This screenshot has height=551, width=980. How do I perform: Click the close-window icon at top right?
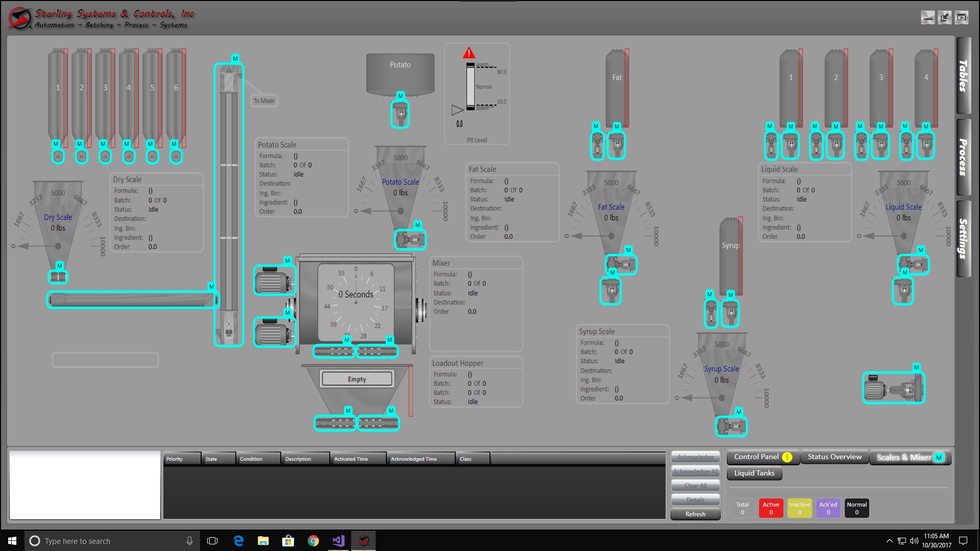963,17
